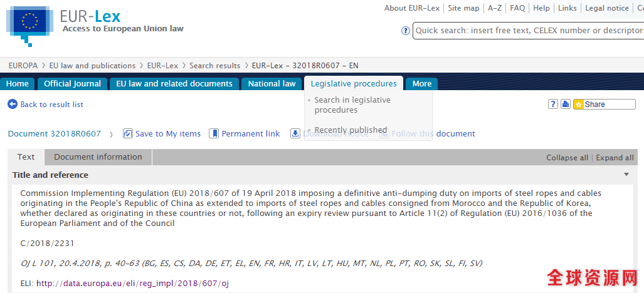Open the FAQ link

coord(517,8)
